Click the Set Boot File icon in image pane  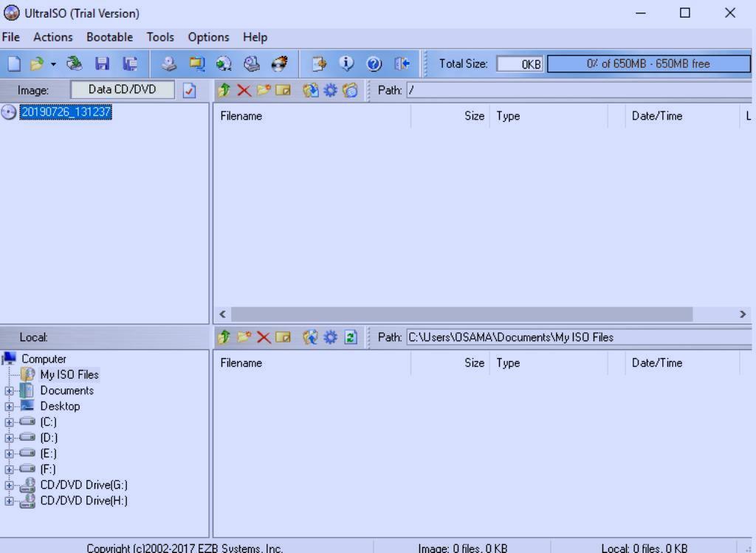(351, 90)
